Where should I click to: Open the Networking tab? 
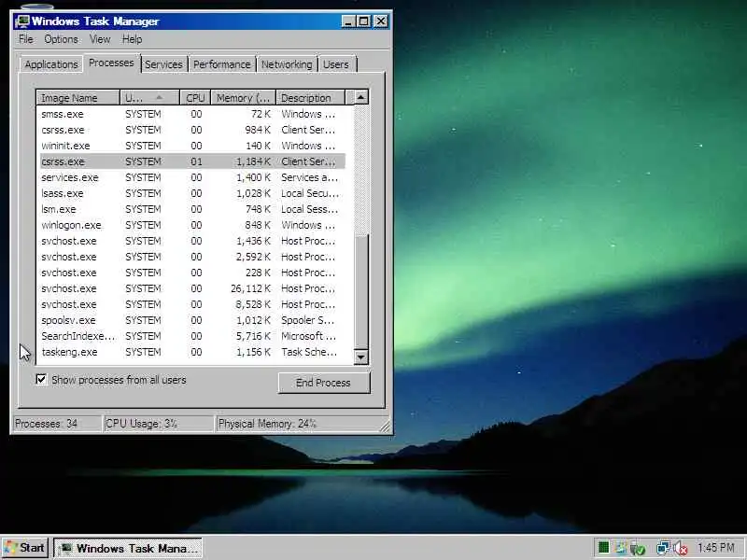point(287,64)
